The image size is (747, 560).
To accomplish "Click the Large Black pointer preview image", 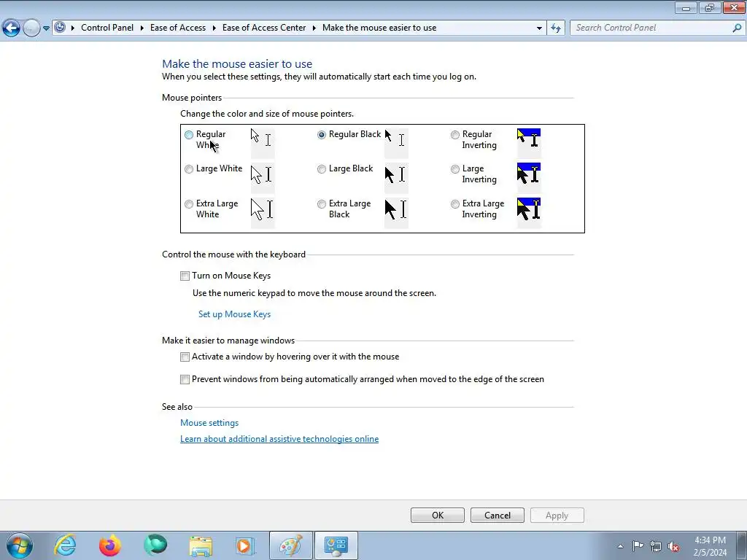I will (x=396, y=177).
